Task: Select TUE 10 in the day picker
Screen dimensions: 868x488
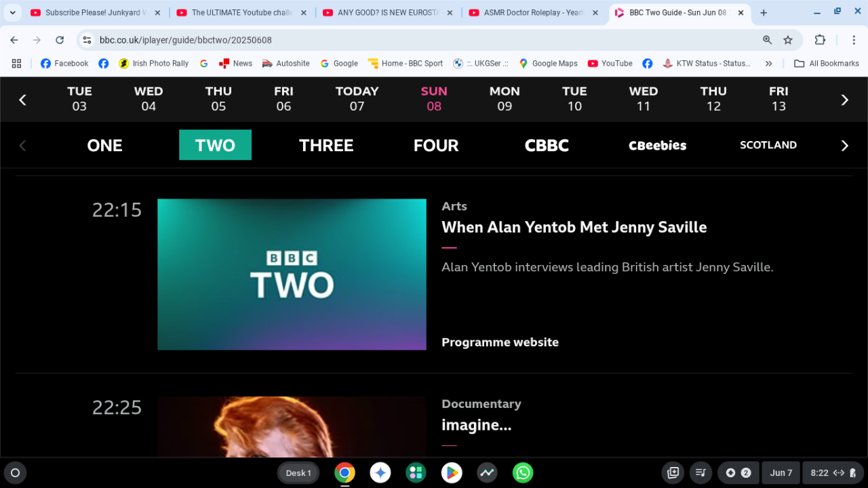Action: coord(574,99)
